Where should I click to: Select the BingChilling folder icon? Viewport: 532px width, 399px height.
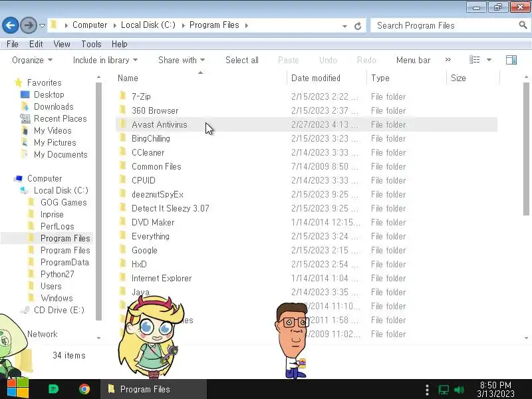123,138
